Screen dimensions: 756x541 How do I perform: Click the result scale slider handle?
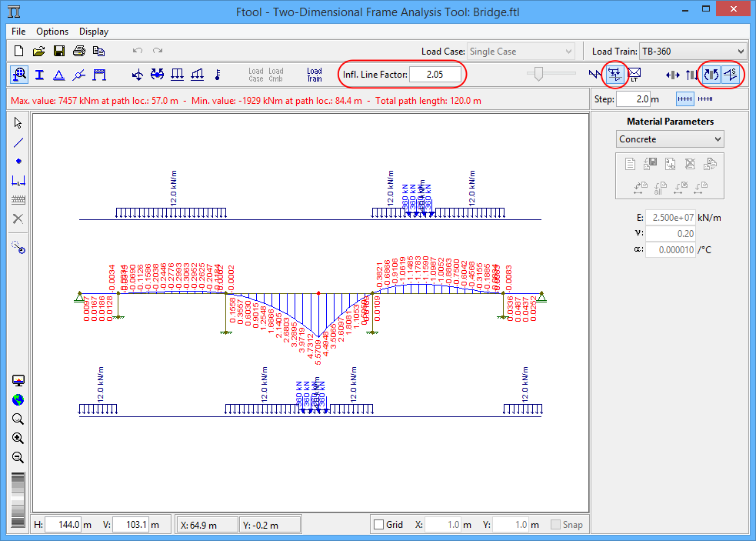[539, 74]
